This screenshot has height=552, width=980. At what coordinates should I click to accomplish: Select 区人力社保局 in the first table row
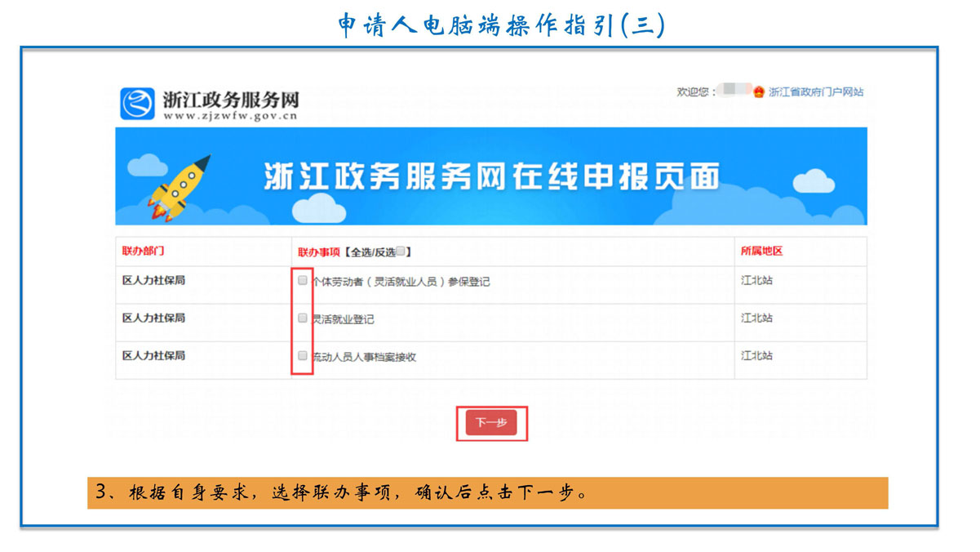pyautogui.click(x=153, y=280)
